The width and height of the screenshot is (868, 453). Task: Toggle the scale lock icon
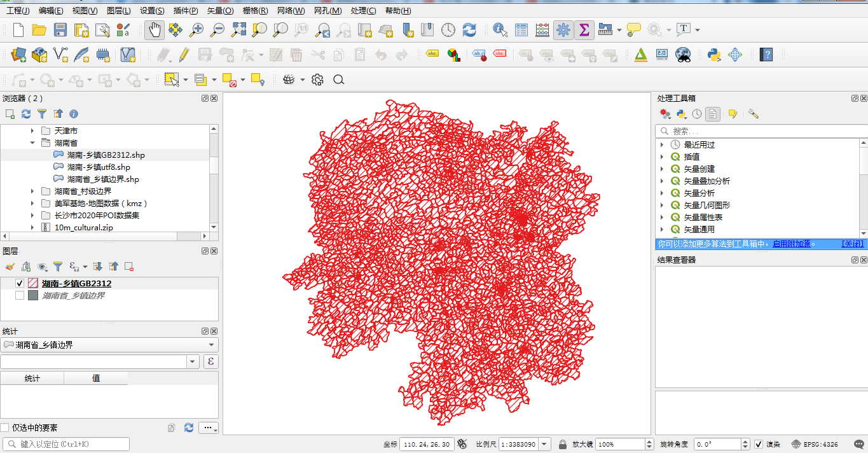click(563, 444)
